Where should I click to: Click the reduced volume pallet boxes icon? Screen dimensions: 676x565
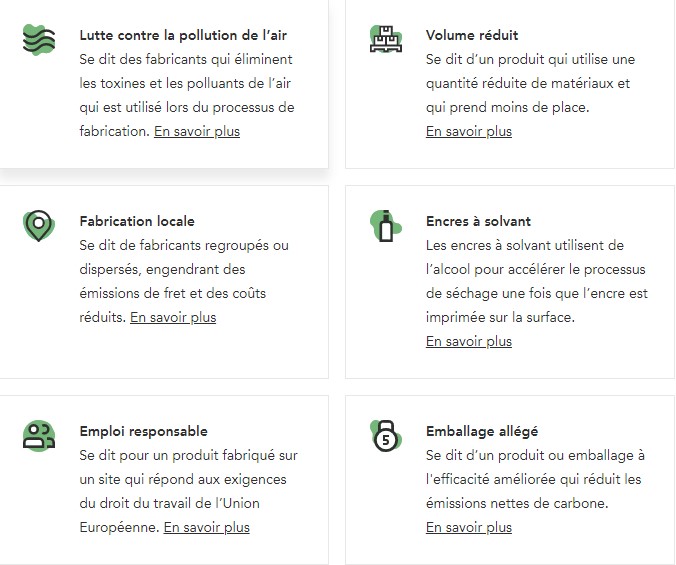[x=384, y=40]
